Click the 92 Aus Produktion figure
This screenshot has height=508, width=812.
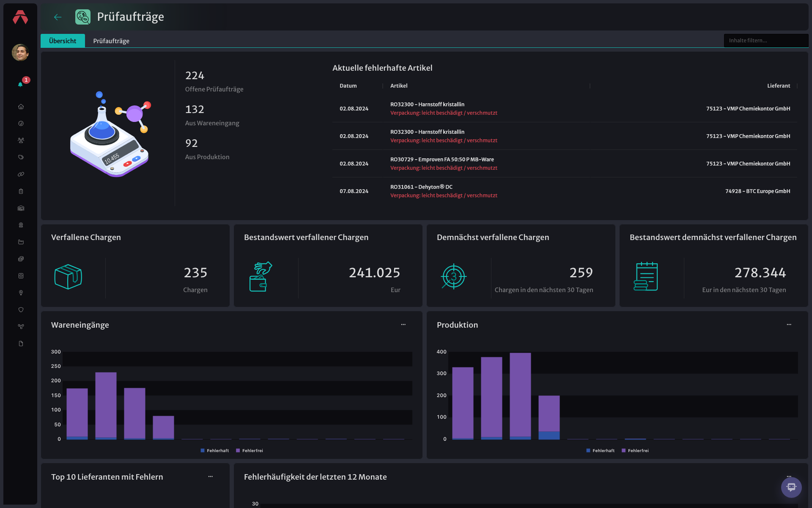coord(192,143)
